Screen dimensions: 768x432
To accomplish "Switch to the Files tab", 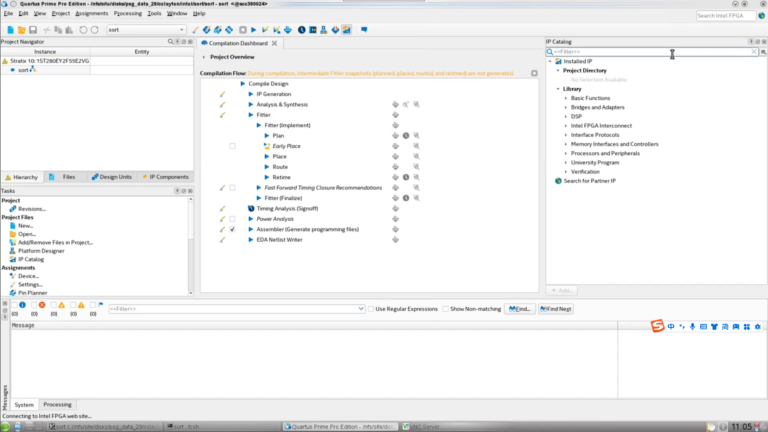I will tap(63, 177).
